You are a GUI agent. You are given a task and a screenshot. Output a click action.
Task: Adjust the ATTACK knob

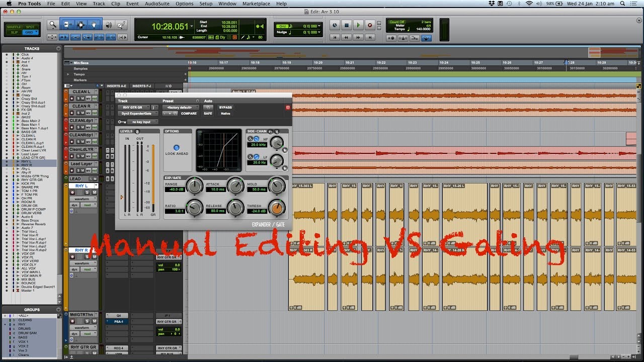235,187
